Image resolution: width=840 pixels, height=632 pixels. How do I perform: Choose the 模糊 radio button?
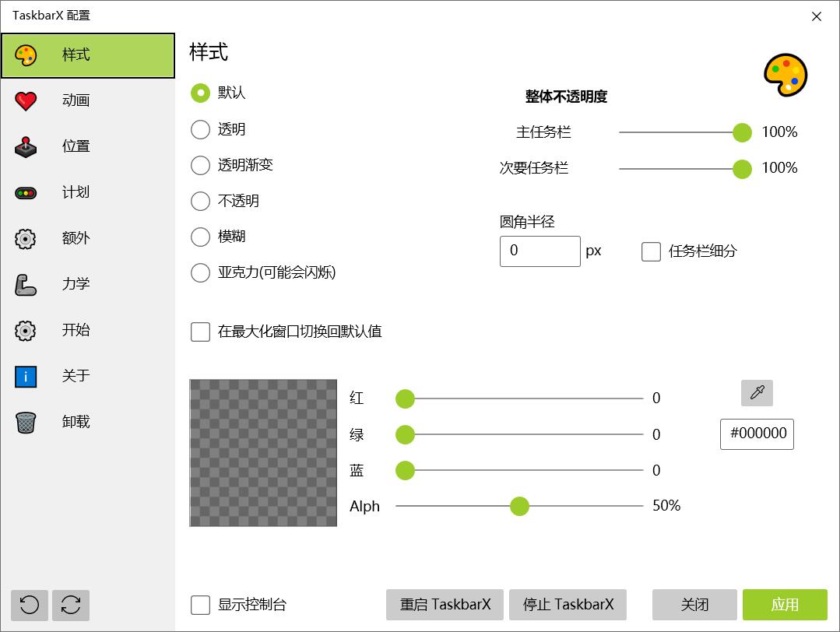(200, 237)
